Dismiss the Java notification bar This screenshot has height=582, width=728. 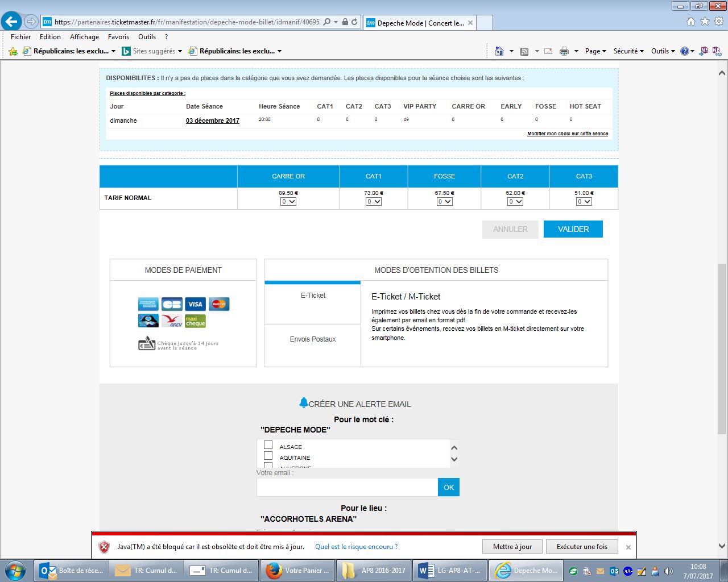click(x=628, y=547)
